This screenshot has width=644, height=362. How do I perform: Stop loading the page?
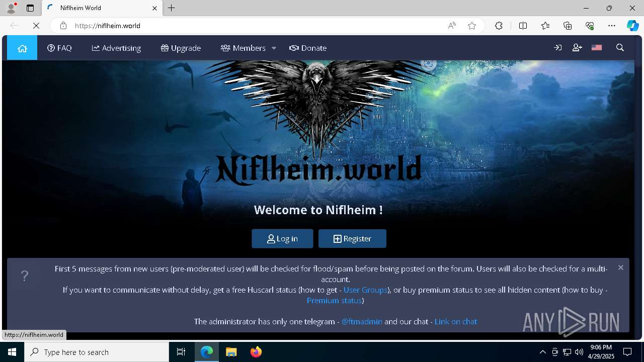tap(36, 26)
